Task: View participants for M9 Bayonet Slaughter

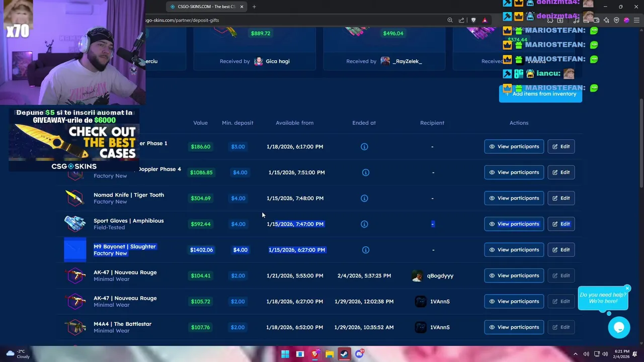Action: (x=514, y=250)
